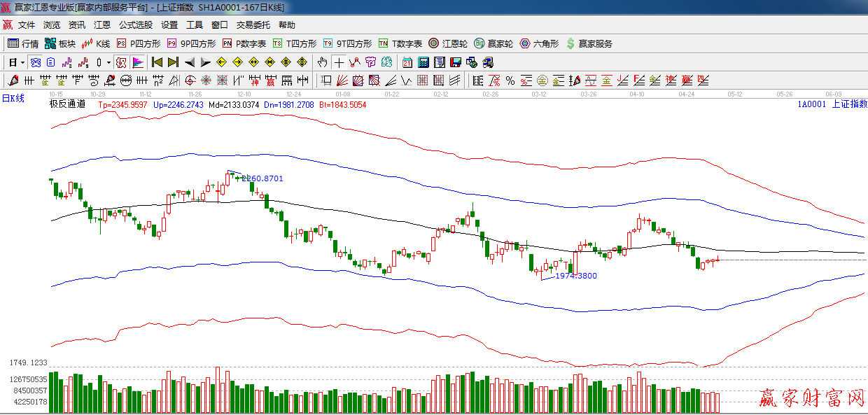Open the 公式选股 menu

click(x=135, y=25)
